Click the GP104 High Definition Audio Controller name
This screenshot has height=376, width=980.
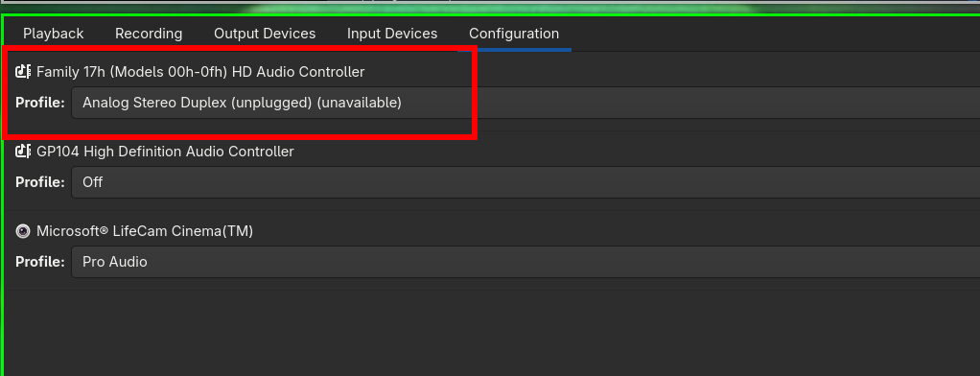point(165,152)
